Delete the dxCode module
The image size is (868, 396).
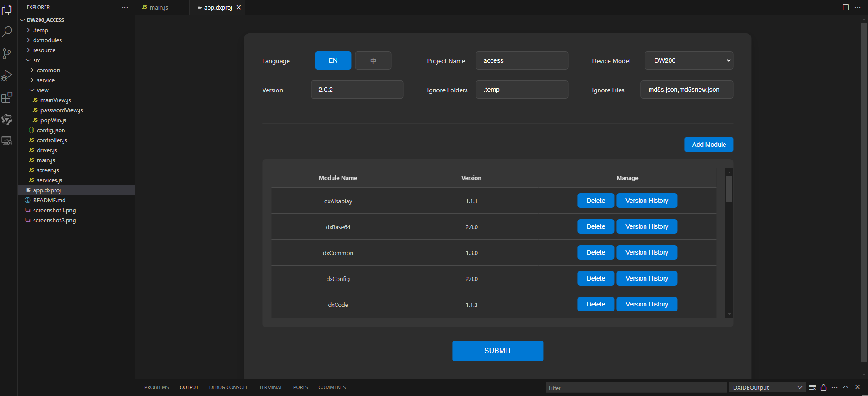point(595,304)
